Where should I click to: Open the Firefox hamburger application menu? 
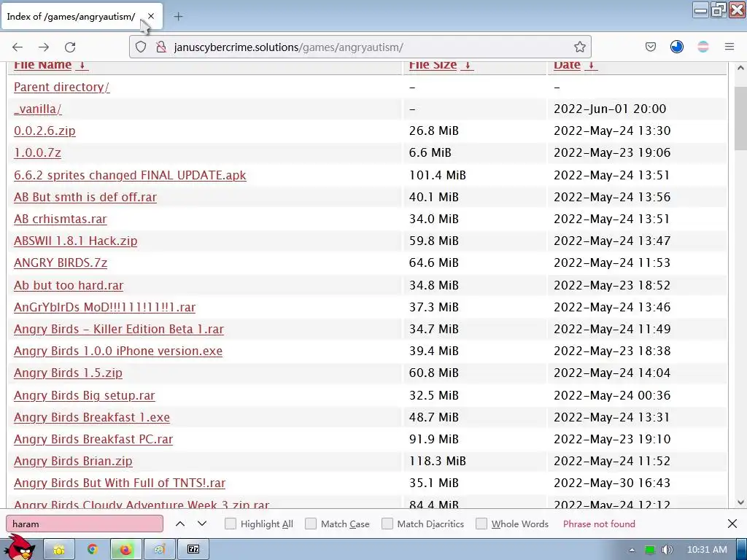coord(729,47)
